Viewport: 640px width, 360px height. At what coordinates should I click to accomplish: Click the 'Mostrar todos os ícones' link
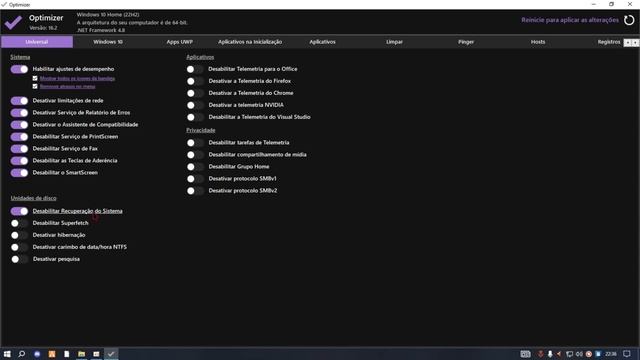coord(77,78)
